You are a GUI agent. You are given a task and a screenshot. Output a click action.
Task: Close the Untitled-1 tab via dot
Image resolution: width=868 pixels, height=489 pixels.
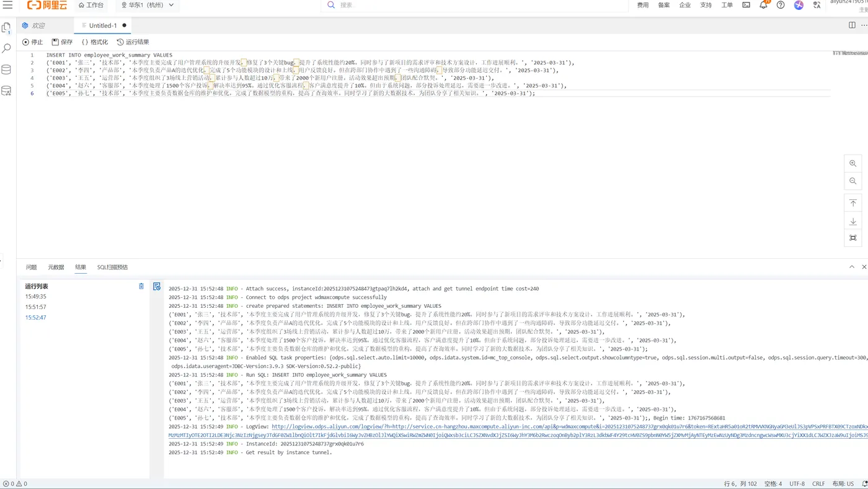[x=125, y=25]
